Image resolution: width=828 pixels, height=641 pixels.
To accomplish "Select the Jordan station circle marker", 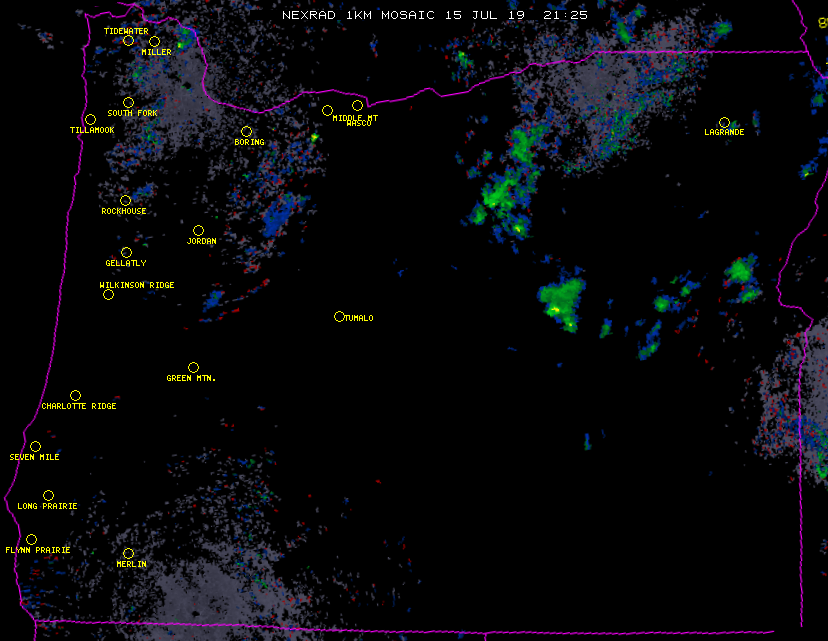I will (x=198, y=230).
